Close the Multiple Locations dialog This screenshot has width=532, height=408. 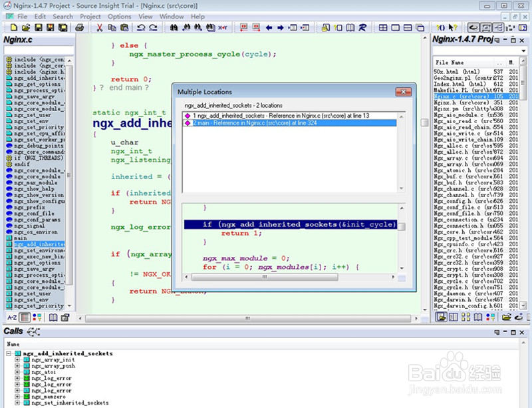[x=404, y=92]
